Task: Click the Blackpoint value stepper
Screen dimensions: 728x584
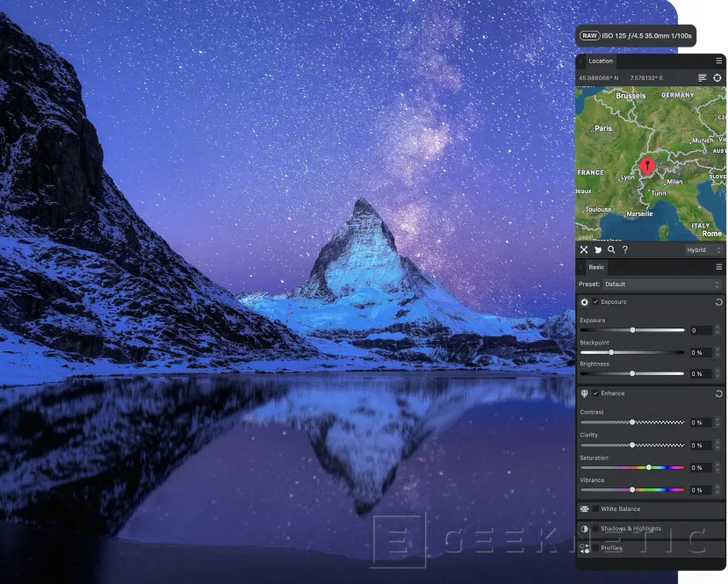Action: (717, 352)
